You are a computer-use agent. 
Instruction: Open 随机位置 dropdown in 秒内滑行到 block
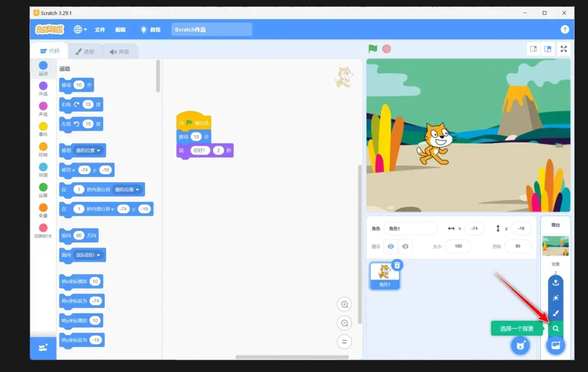pos(127,190)
